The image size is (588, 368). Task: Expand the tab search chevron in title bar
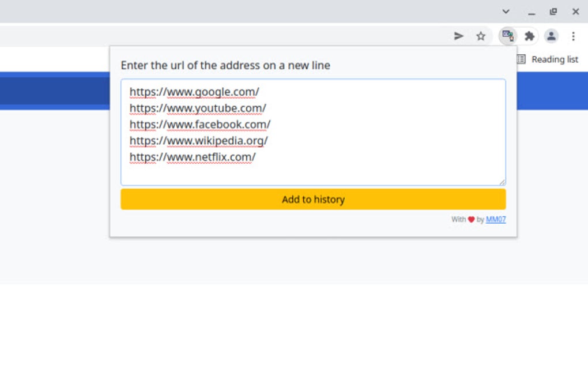(506, 12)
